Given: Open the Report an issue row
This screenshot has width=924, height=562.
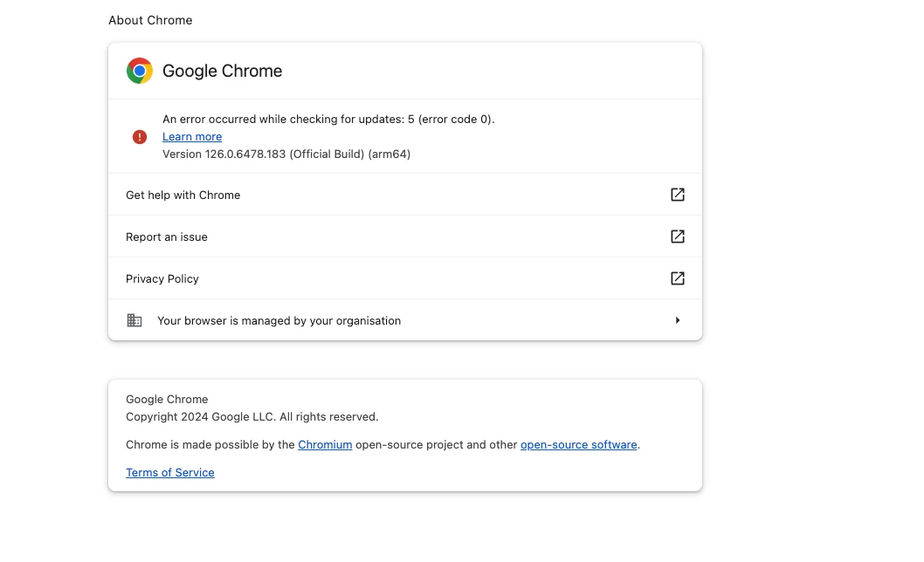Looking at the screenshot, I should 405,236.
